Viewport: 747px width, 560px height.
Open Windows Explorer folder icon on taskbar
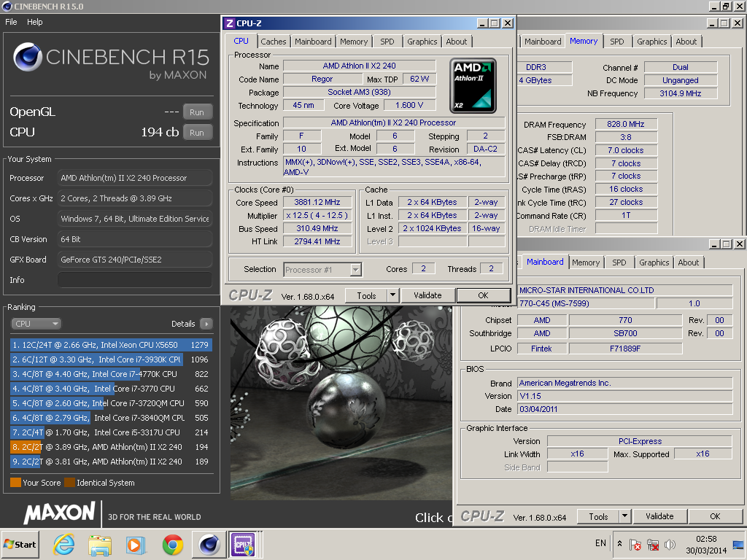click(x=99, y=545)
